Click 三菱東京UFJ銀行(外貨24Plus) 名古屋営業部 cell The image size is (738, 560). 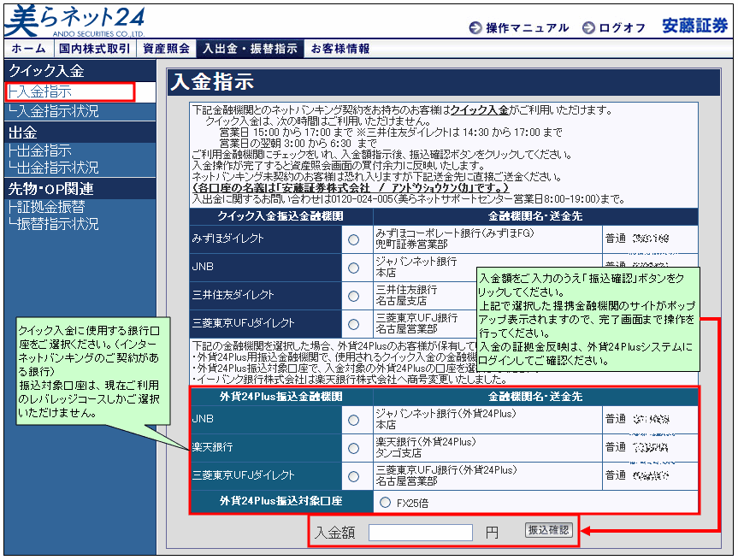click(487, 475)
